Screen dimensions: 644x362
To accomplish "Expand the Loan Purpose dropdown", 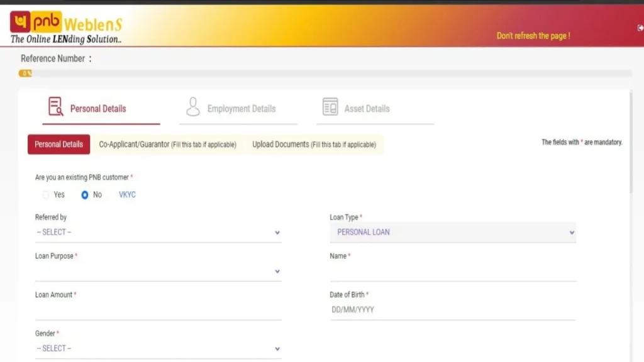I will (x=157, y=271).
